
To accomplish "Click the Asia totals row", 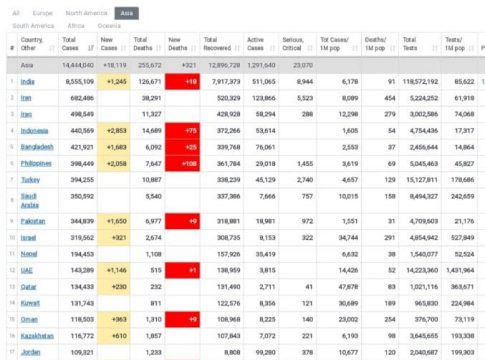I will tap(246, 65).
